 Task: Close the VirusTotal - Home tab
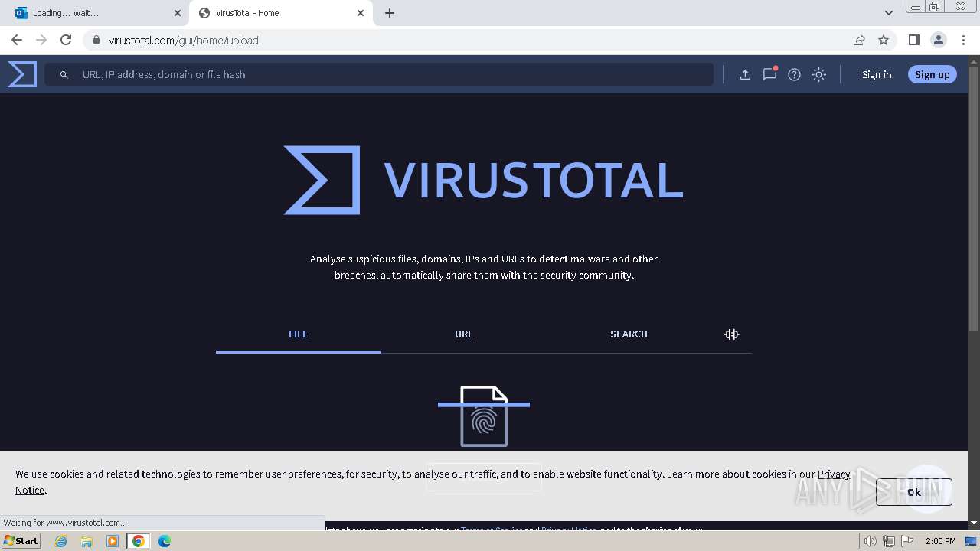pos(361,13)
